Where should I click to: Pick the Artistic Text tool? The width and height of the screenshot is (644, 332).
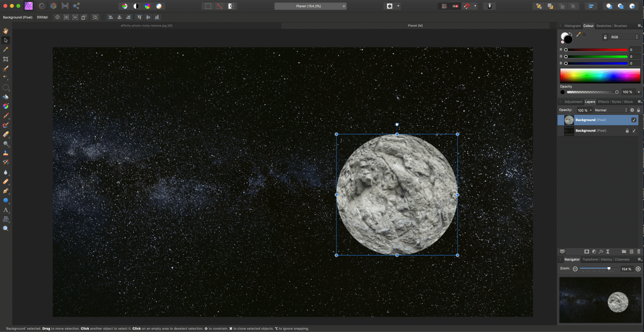point(5,210)
